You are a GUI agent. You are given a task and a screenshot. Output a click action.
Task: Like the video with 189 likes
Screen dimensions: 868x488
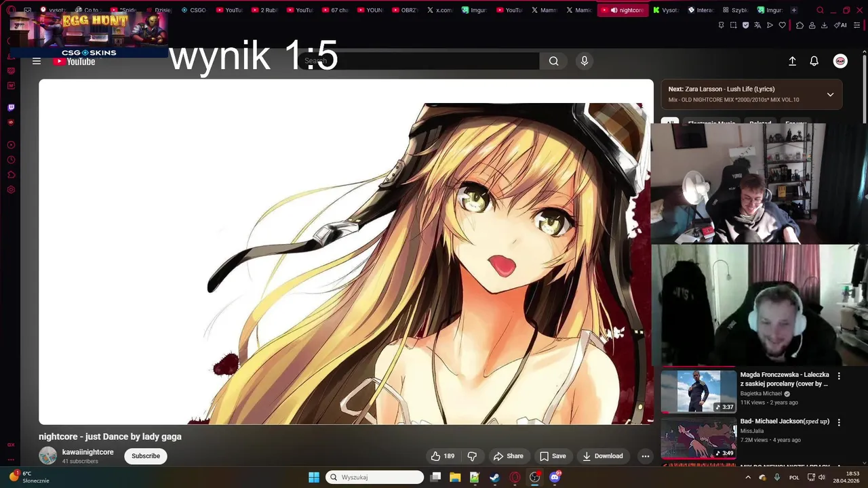(x=443, y=456)
